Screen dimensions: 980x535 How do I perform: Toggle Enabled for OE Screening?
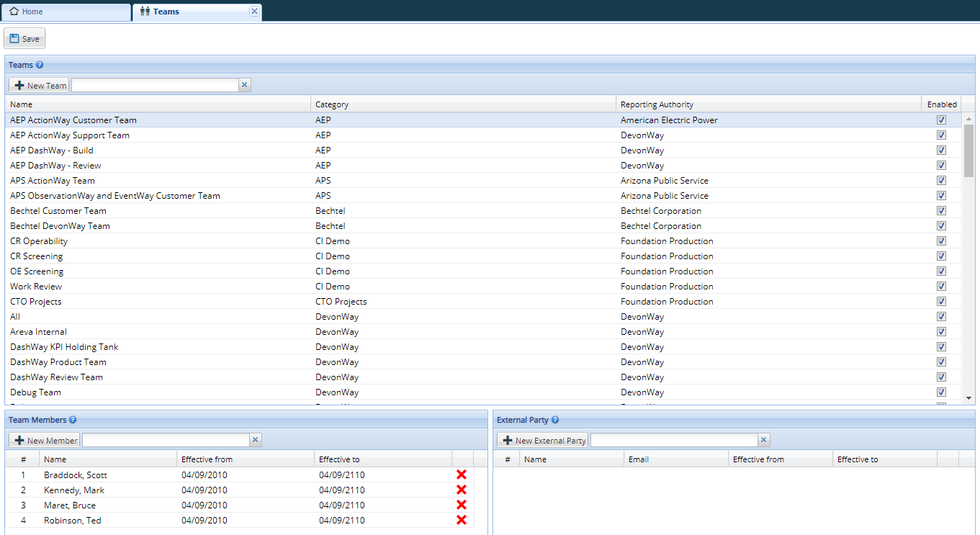(941, 271)
